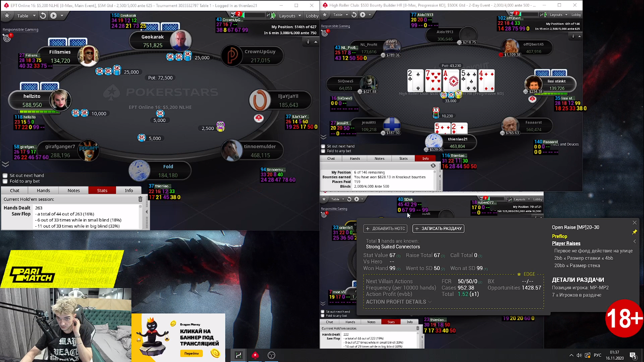The width and height of the screenshot is (644, 362).
Task: Go to Lobby from EPT Online window
Action: pos(312,16)
